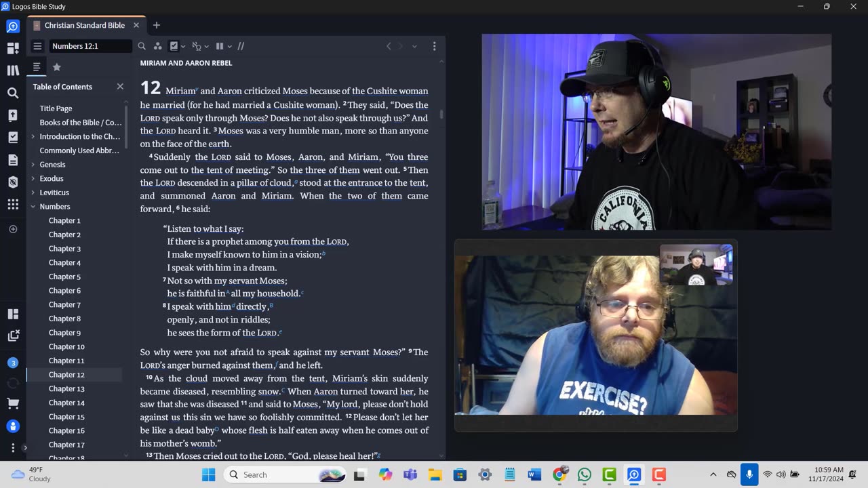Click the taskbar microphone indicator
Viewport: 868px width, 488px height.
coord(749,474)
